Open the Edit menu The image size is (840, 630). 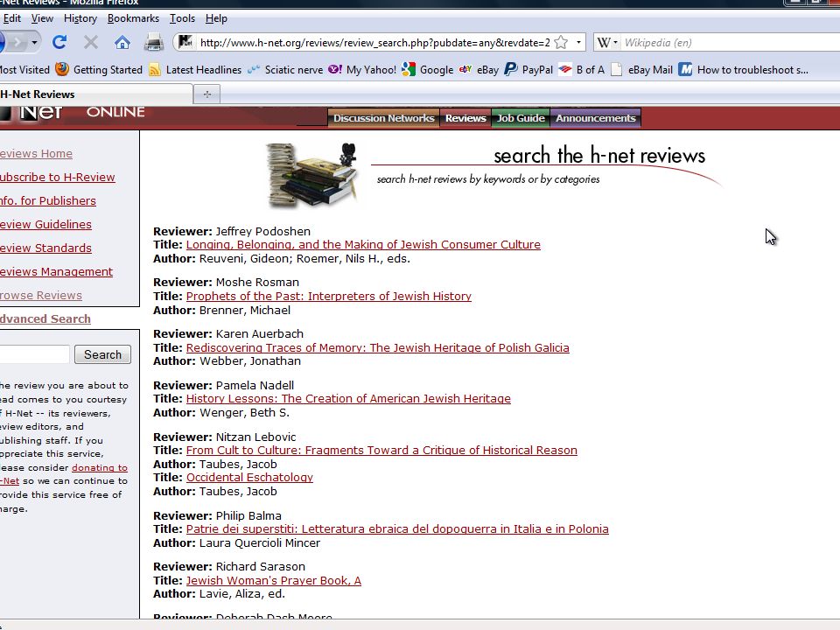(11, 18)
